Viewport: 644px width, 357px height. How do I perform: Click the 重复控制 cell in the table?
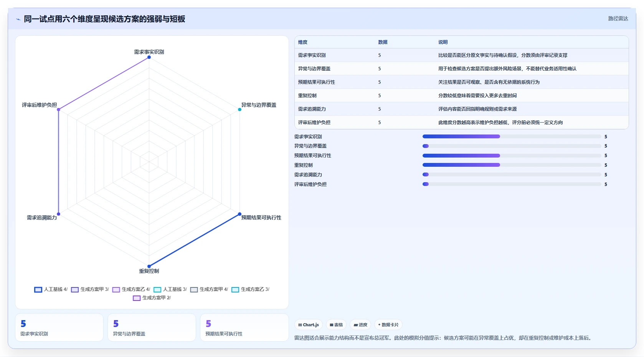307,96
